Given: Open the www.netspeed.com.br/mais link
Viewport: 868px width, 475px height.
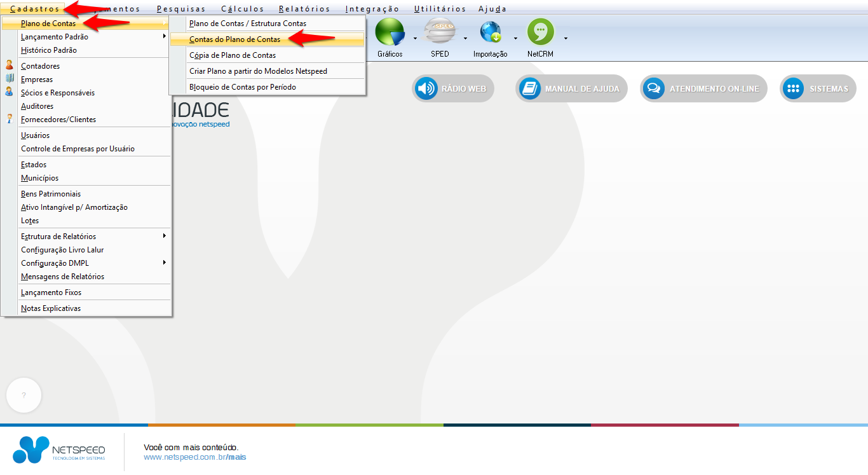Looking at the screenshot, I should (x=194, y=457).
